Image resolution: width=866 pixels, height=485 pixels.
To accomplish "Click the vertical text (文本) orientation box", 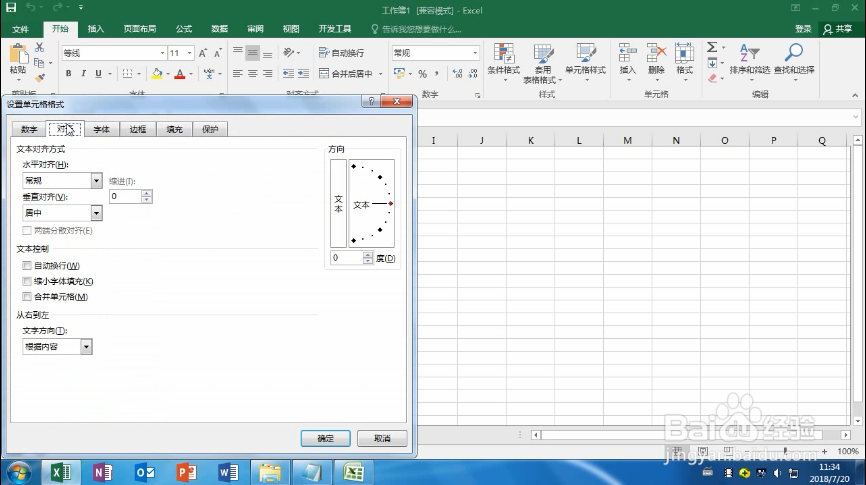I will pos(339,203).
